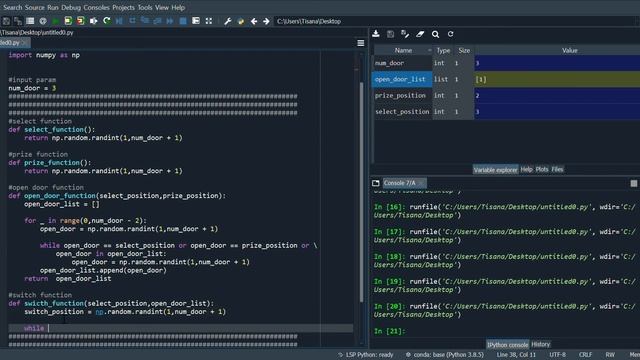Switch to the Plots tab
Image resolution: width=640 pixels, height=360 pixels.
(x=542, y=169)
